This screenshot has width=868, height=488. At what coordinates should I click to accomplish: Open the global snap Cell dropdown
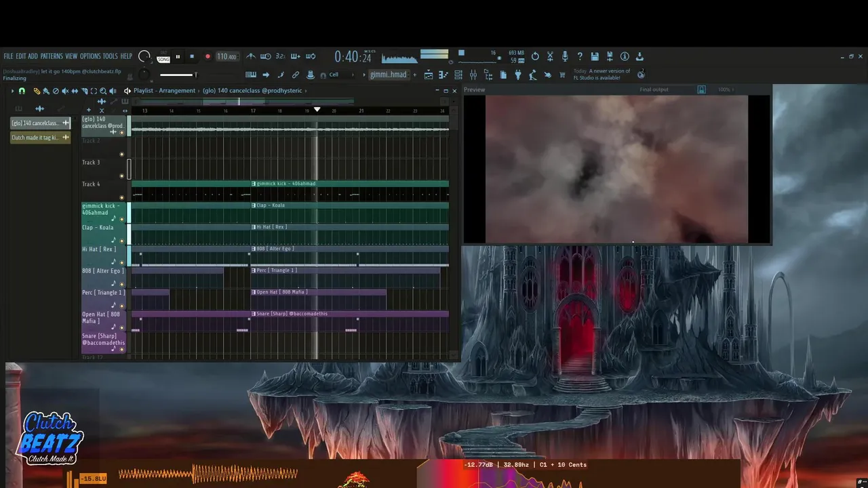[339, 75]
